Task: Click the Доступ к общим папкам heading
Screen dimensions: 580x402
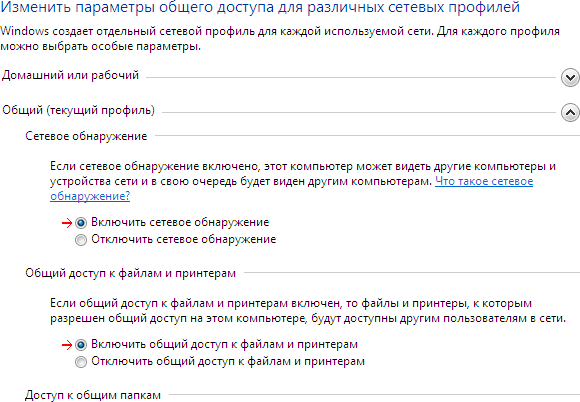Action: [93, 395]
